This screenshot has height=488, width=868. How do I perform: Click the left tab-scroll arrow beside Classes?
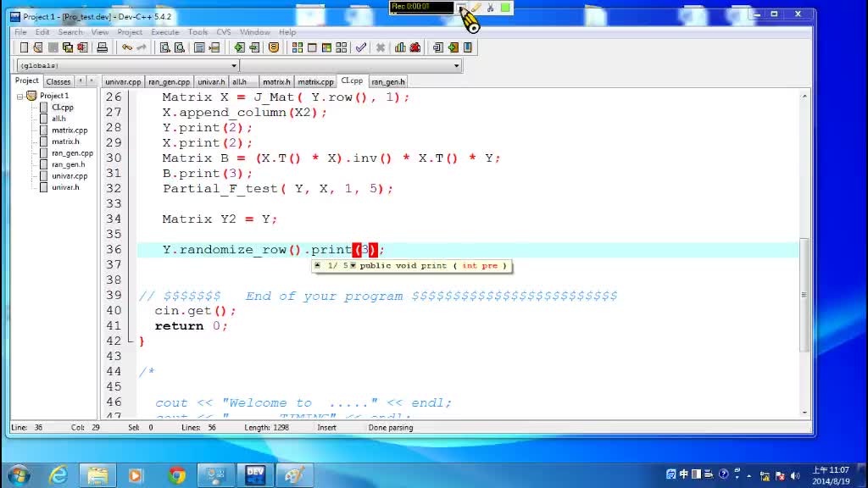coord(81,80)
